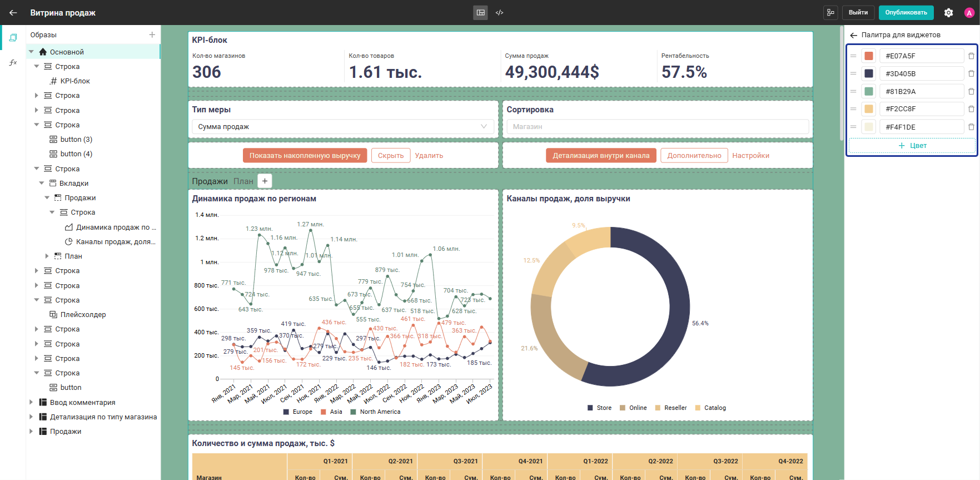This screenshot has width=980, height=480.
Task: Switch to the Продажи tab on the canvas
Action: coord(210,181)
